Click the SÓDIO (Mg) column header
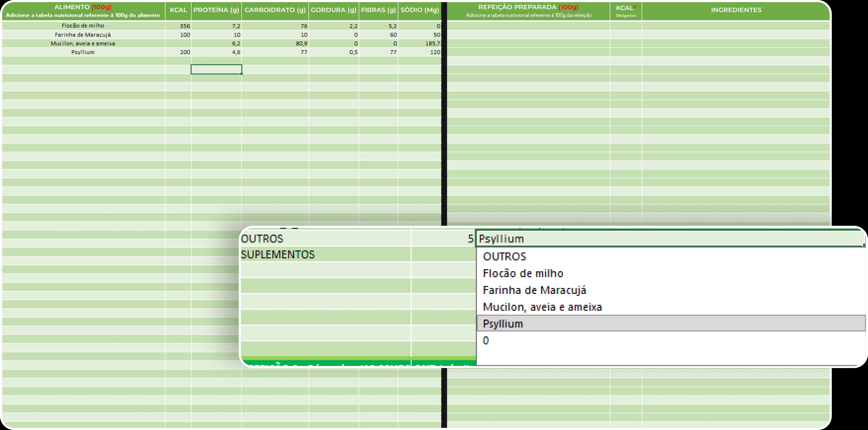Screen dimensions: 868x430 [x=419, y=10]
